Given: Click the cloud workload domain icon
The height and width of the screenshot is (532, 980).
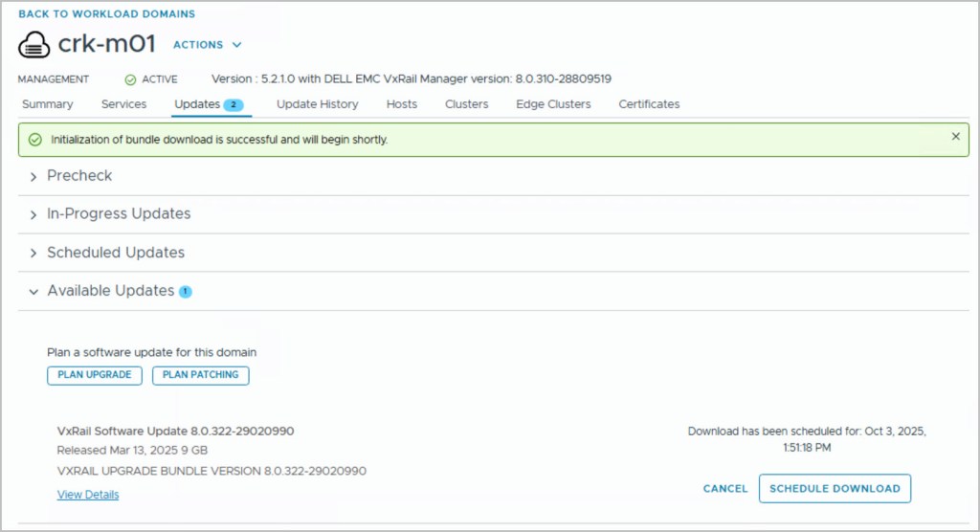Looking at the screenshot, I should [33, 45].
